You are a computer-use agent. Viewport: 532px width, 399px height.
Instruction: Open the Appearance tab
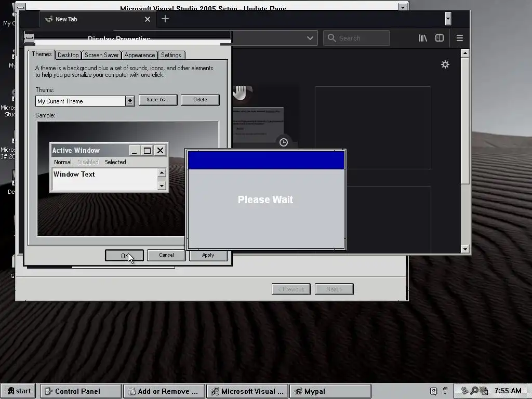click(x=139, y=55)
